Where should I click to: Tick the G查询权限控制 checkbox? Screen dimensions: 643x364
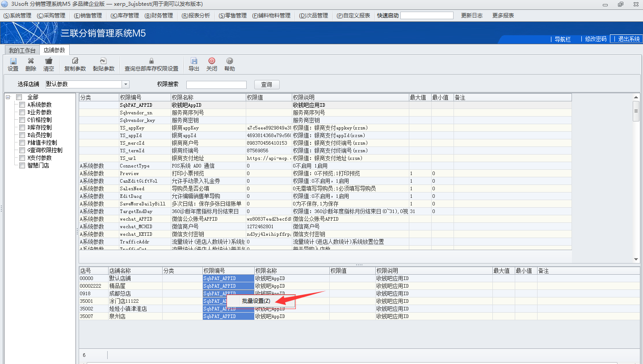click(22, 150)
